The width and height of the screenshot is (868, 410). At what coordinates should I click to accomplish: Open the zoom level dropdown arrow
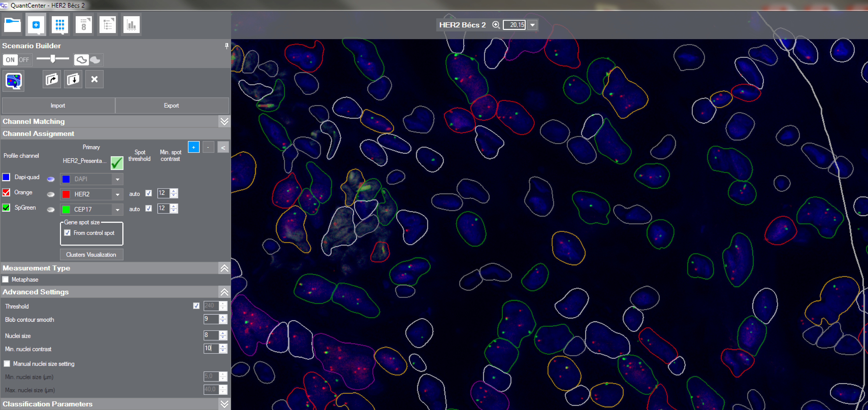click(x=532, y=25)
